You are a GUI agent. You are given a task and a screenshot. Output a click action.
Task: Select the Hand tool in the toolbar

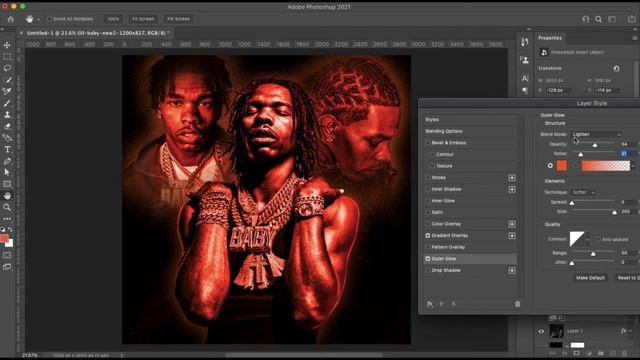pyautogui.click(x=7, y=196)
